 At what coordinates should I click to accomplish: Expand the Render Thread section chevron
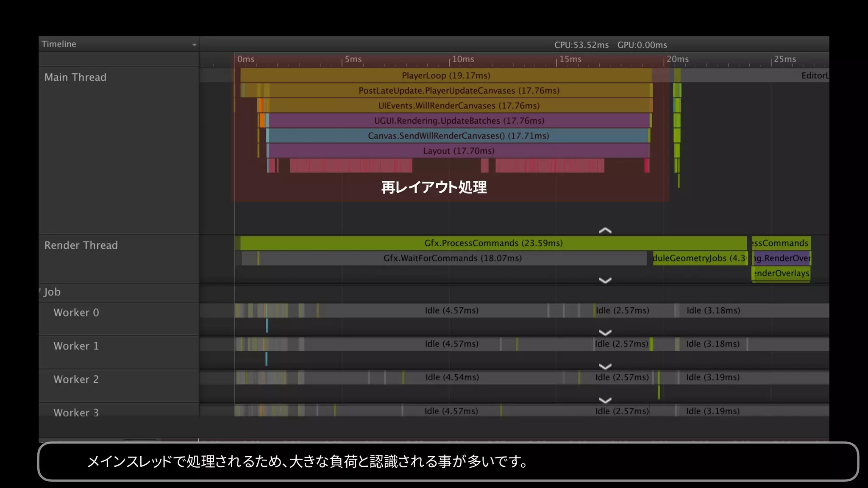click(605, 280)
